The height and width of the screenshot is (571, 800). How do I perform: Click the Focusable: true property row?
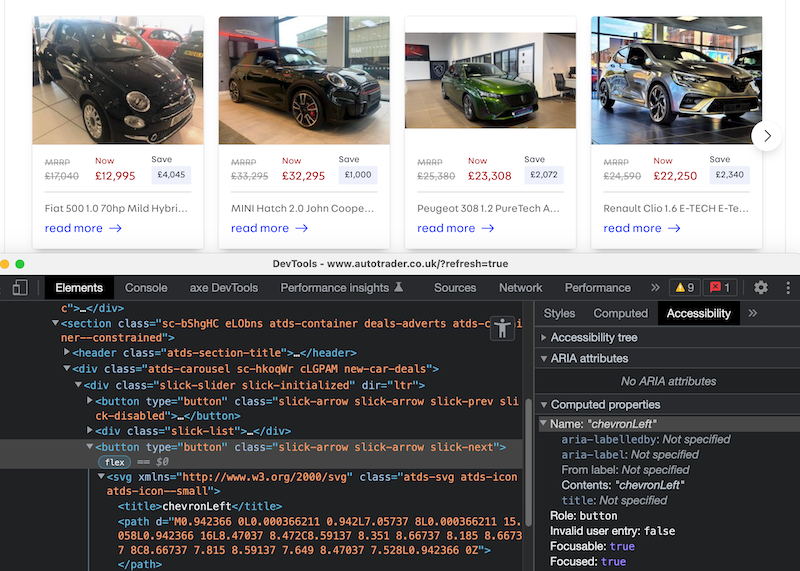point(592,546)
